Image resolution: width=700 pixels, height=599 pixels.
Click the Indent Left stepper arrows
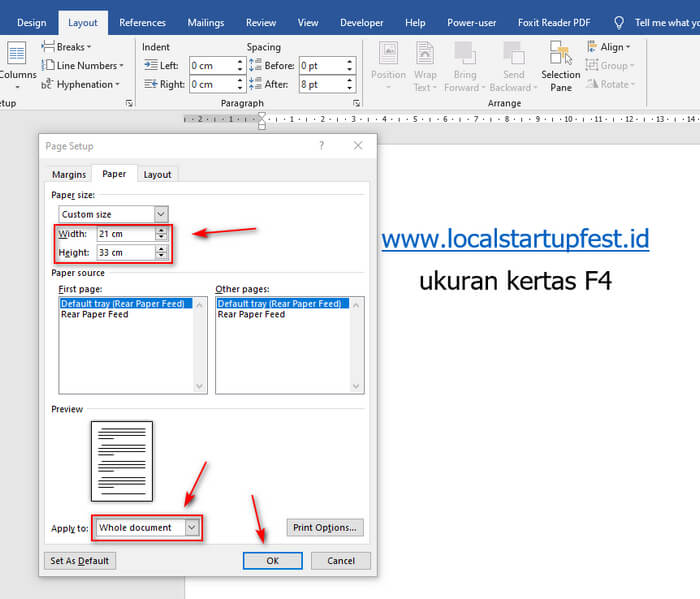coord(240,66)
